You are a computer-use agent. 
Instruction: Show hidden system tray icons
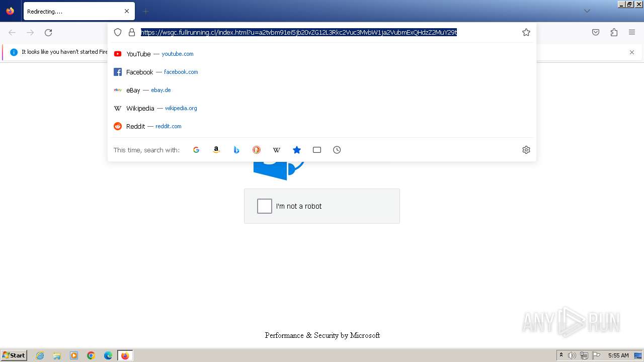point(561,355)
